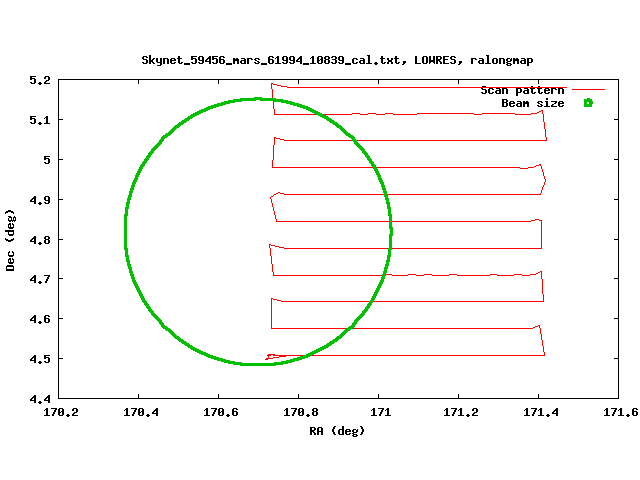Click the 5 Dec axis tick label
Image resolution: width=640 pixels, height=480 pixels.
(x=47, y=160)
